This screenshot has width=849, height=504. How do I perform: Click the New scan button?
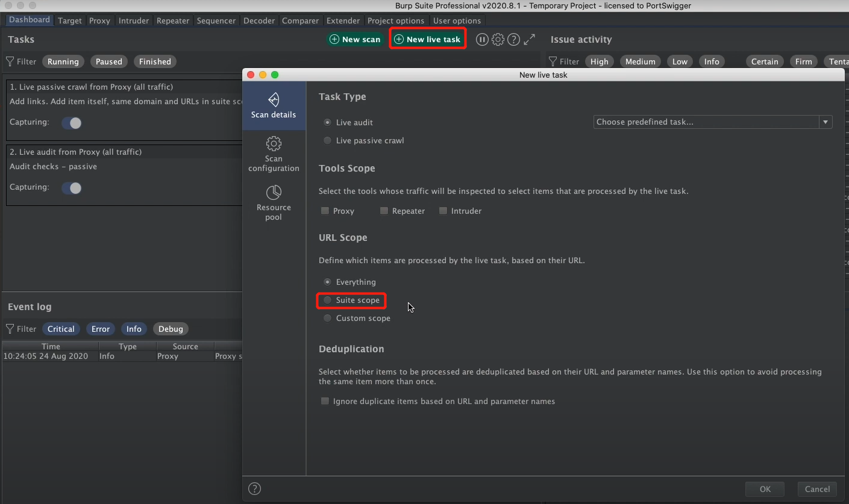click(x=356, y=39)
